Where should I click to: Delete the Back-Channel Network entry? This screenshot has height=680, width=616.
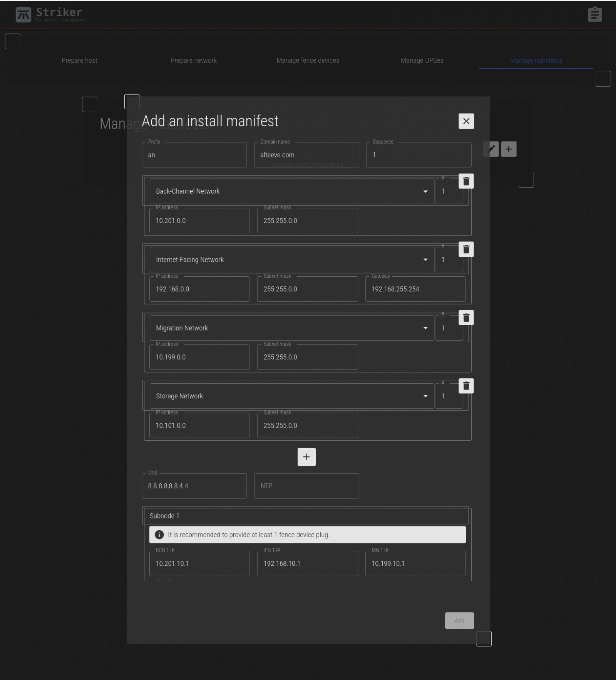point(466,181)
